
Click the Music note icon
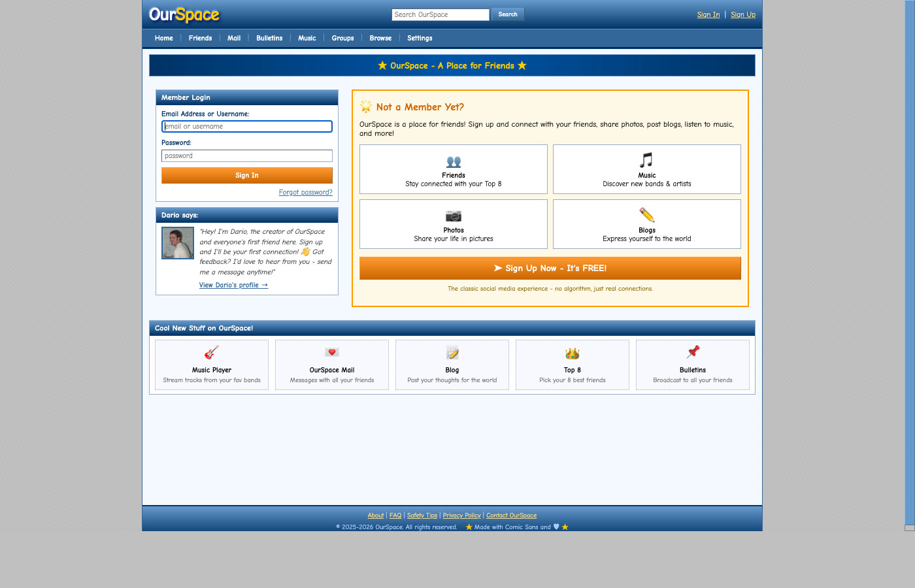click(646, 160)
